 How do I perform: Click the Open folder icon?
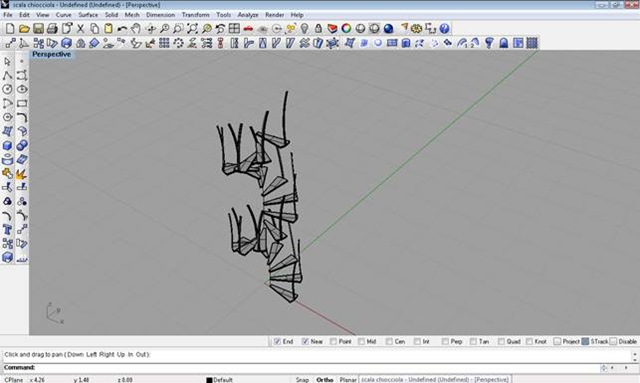24,29
